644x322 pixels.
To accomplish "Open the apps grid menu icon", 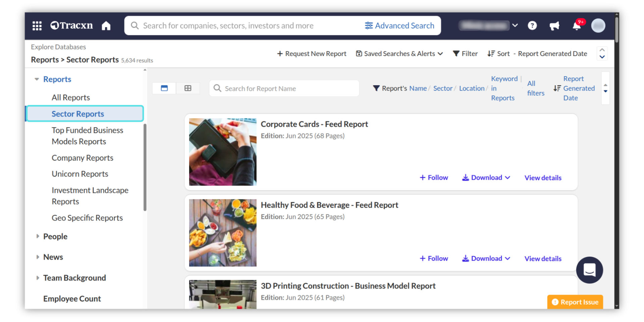I will pos(37,26).
